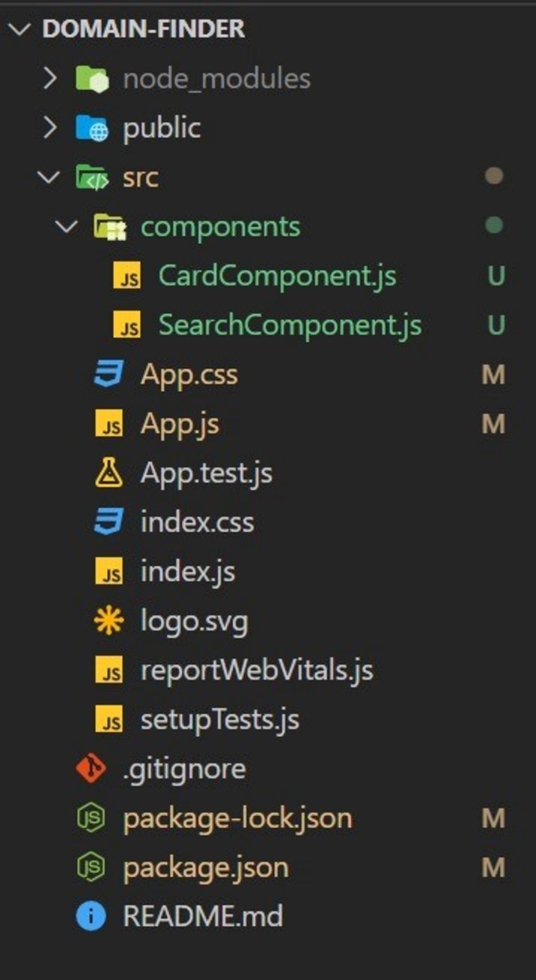Open SearchComponent.js file

pos(290,326)
